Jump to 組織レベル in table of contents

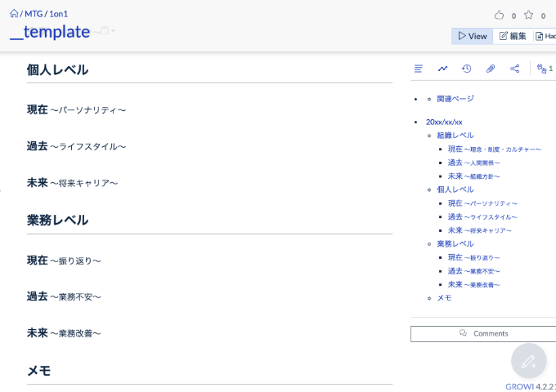click(455, 135)
